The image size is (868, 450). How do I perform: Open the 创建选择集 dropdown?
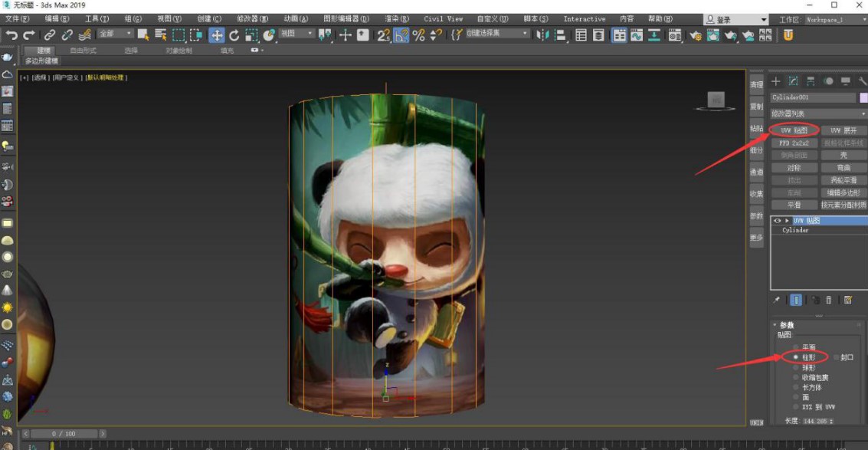(x=497, y=34)
